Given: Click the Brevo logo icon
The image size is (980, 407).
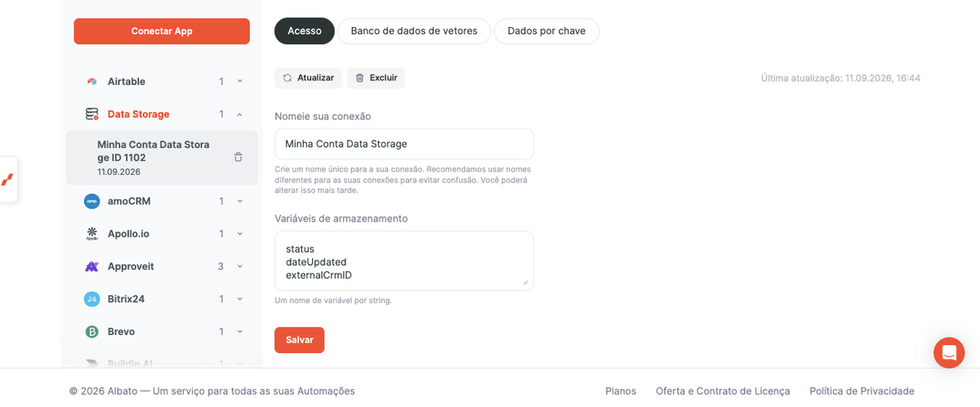Looking at the screenshot, I should 92,332.
